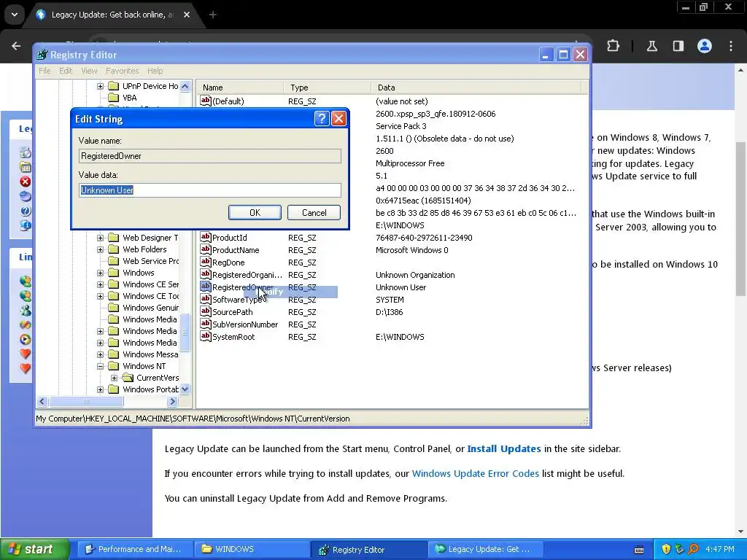This screenshot has width=747, height=560.
Task: Open Chrome Labs flask icon
Action: pos(651,46)
